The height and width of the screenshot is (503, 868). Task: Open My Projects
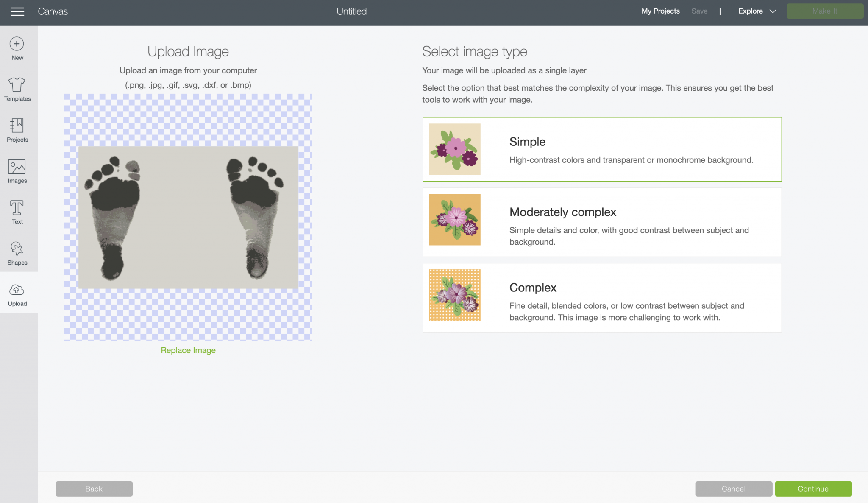tap(660, 11)
